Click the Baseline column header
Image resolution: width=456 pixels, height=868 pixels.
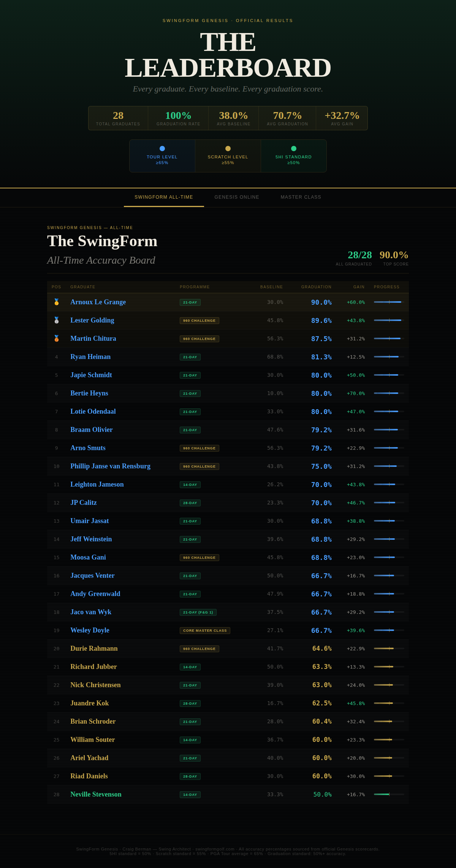(272, 287)
